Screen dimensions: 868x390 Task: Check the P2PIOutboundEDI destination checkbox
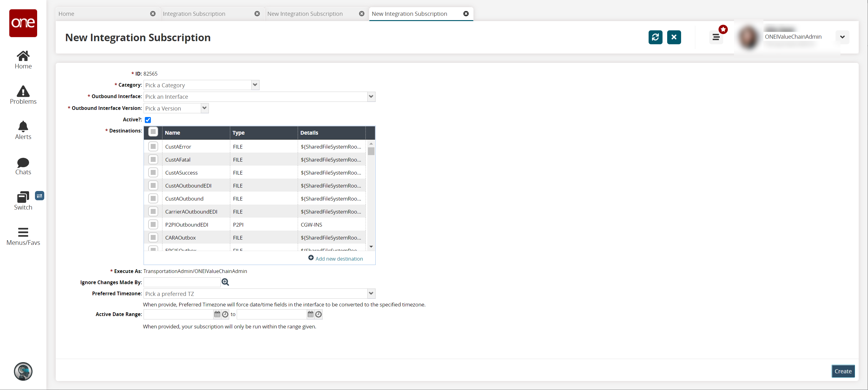(x=153, y=224)
